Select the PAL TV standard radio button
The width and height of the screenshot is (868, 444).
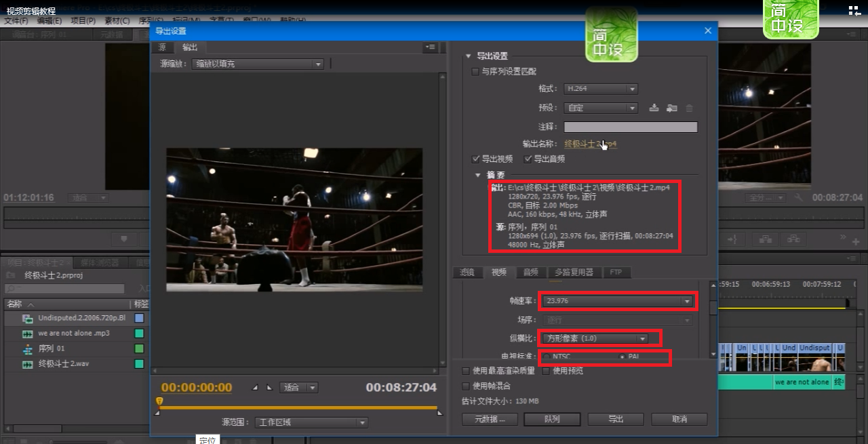coord(623,357)
